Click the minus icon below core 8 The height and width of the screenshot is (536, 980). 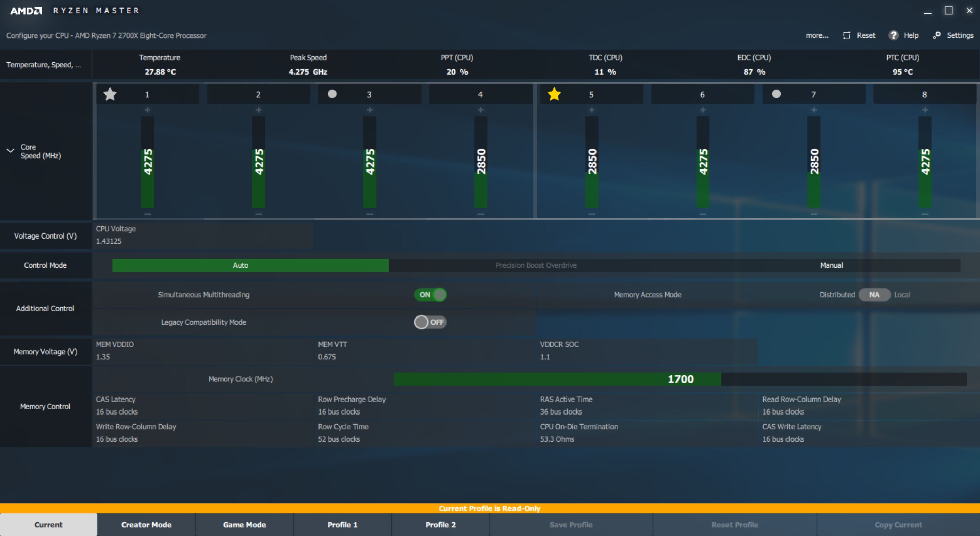click(x=925, y=214)
